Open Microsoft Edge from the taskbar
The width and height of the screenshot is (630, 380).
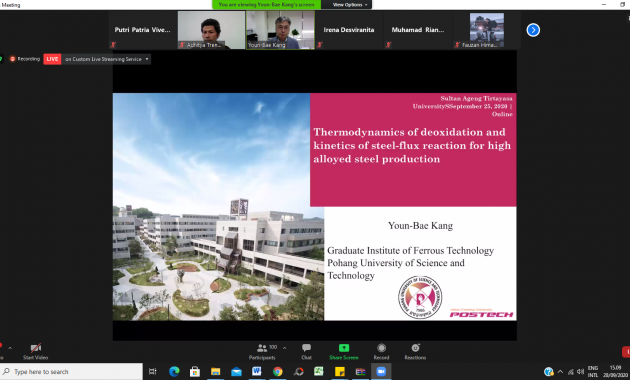coord(174,372)
